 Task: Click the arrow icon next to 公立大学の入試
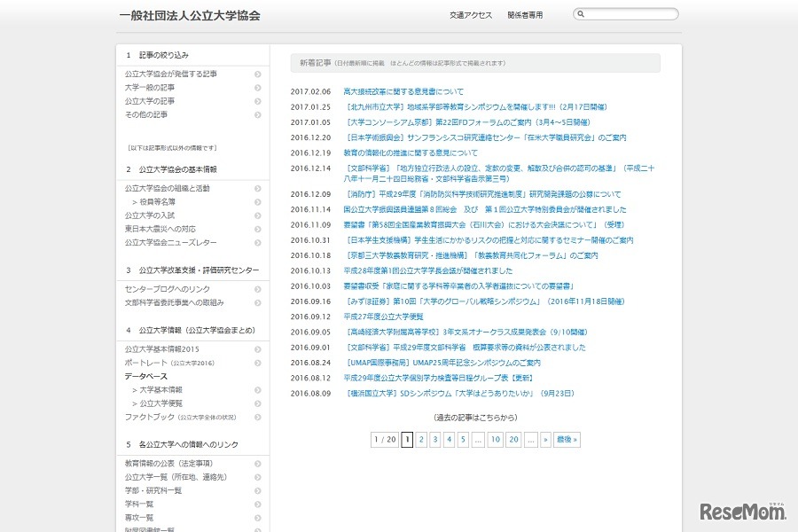click(x=257, y=215)
